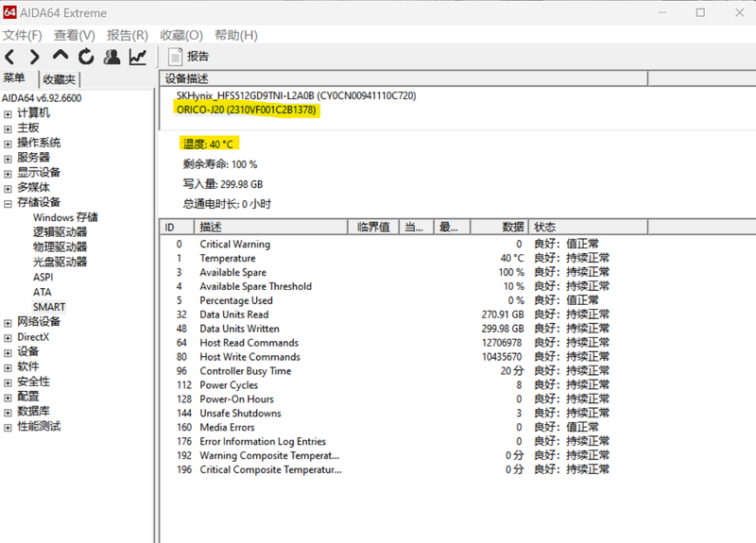The height and width of the screenshot is (543, 756).
Task: Expand the 多媒体 tree node
Action: tap(8, 189)
